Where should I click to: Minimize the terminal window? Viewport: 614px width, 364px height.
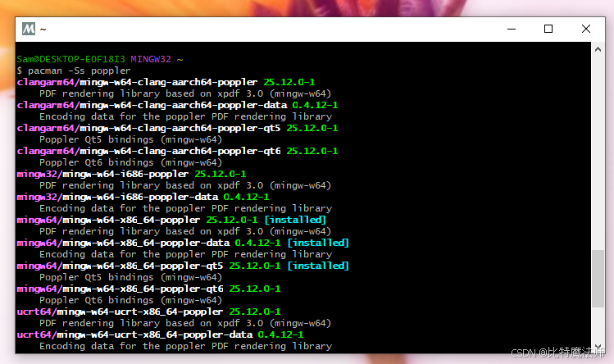click(x=512, y=29)
